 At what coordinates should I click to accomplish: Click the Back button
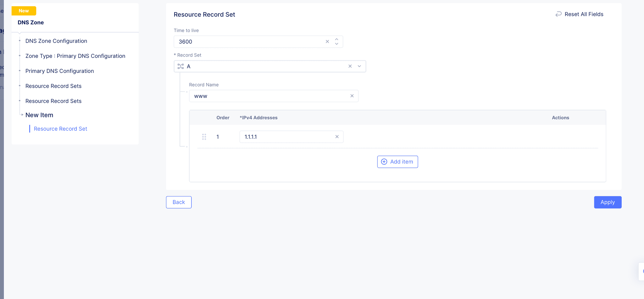click(x=179, y=202)
